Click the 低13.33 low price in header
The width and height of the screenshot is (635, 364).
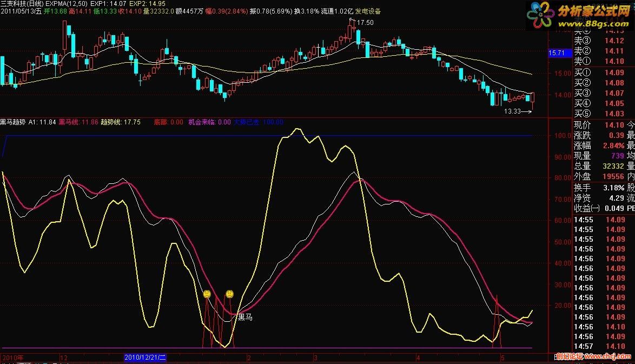click(105, 11)
